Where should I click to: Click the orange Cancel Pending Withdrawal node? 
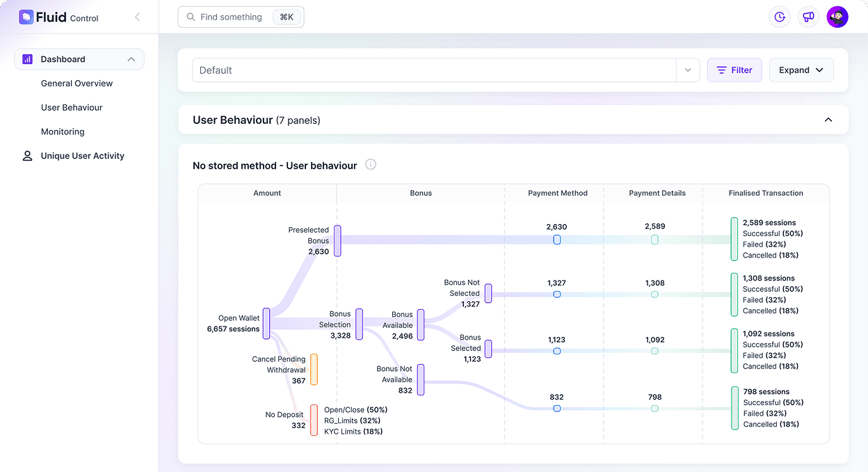(x=314, y=369)
